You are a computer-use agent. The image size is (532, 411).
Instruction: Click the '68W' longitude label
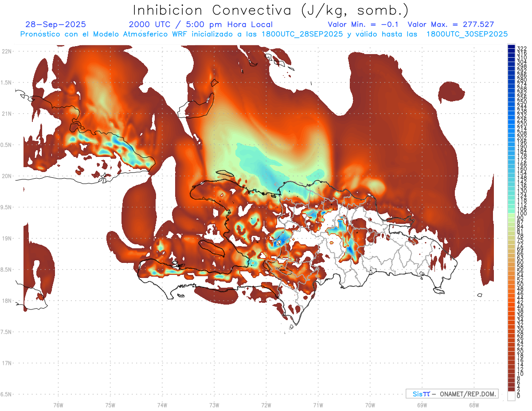coord(473,405)
